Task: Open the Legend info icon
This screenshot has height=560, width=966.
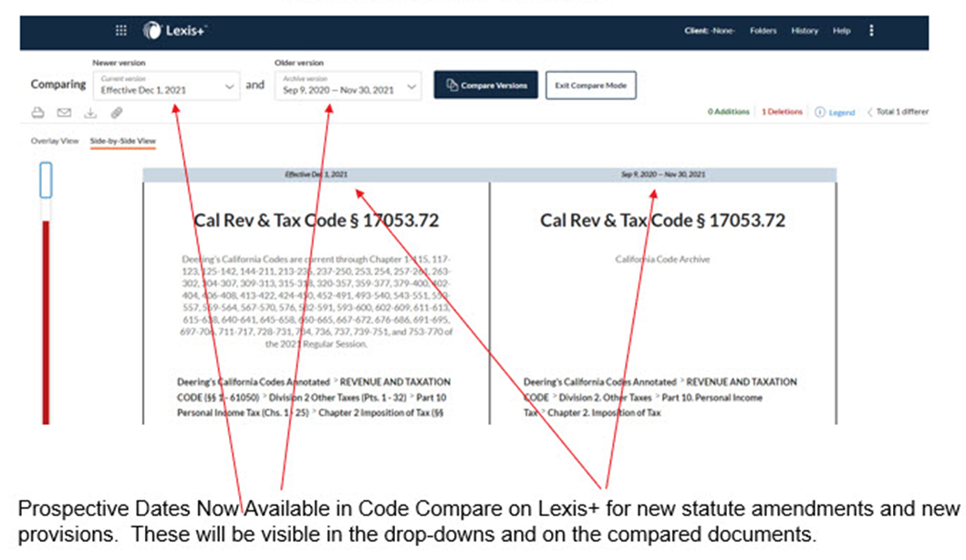Action: coord(820,112)
